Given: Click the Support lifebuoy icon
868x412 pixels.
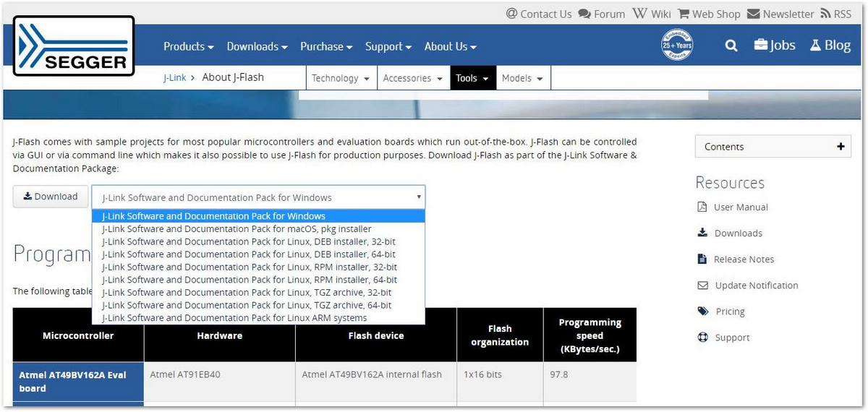Looking at the screenshot, I should [x=702, y=337].
